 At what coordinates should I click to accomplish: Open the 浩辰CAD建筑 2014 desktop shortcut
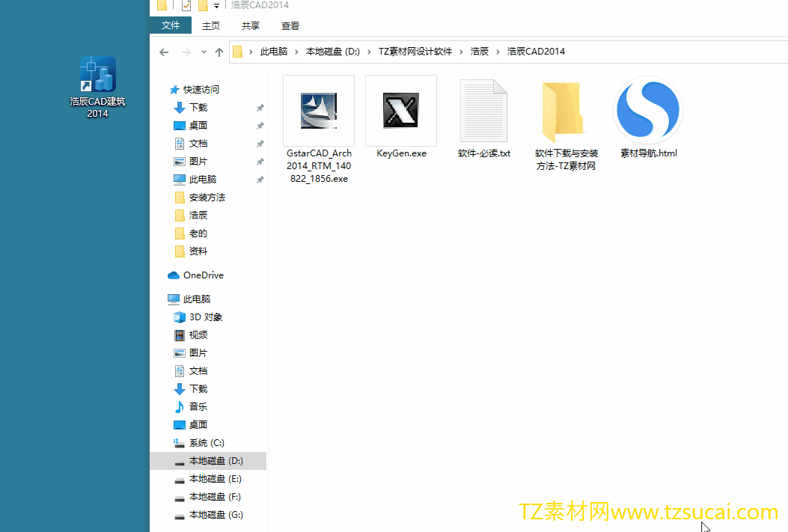coord(97,87)
